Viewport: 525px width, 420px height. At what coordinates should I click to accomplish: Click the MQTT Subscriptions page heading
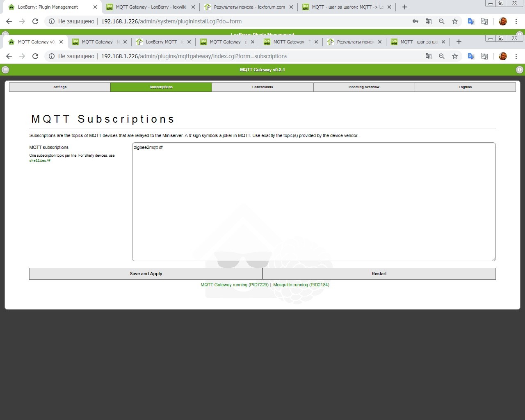coord(103,119)
